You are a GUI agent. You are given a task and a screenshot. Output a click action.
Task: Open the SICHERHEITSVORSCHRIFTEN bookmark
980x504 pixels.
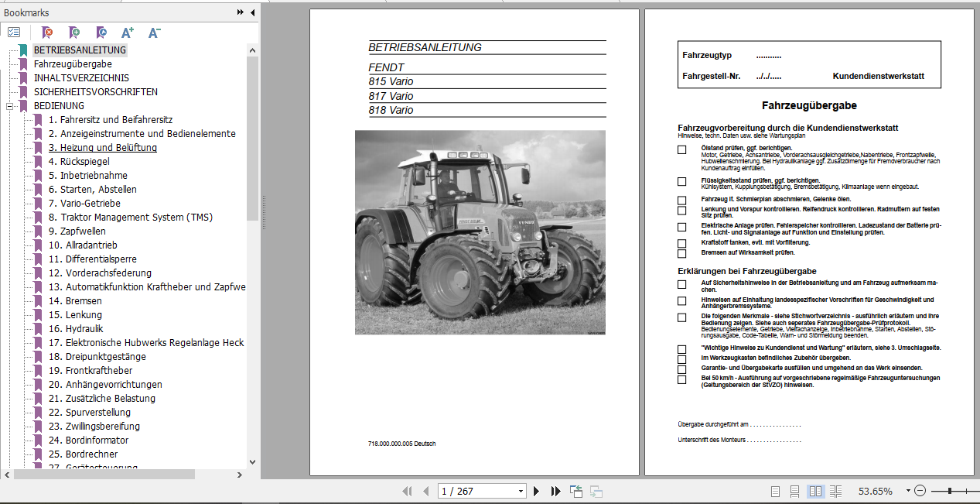[96, 92]
